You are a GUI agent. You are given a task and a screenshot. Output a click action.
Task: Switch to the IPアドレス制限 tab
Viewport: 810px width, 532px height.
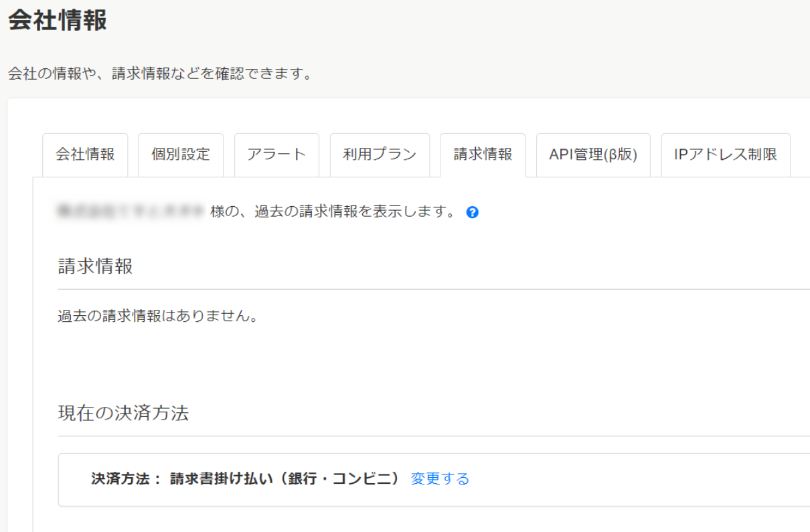point(726,155)
